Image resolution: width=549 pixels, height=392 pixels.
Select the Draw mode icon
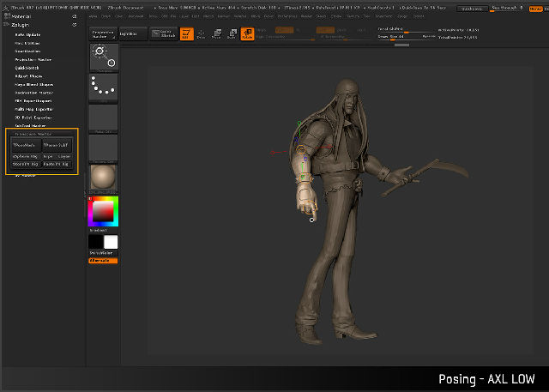201,34
